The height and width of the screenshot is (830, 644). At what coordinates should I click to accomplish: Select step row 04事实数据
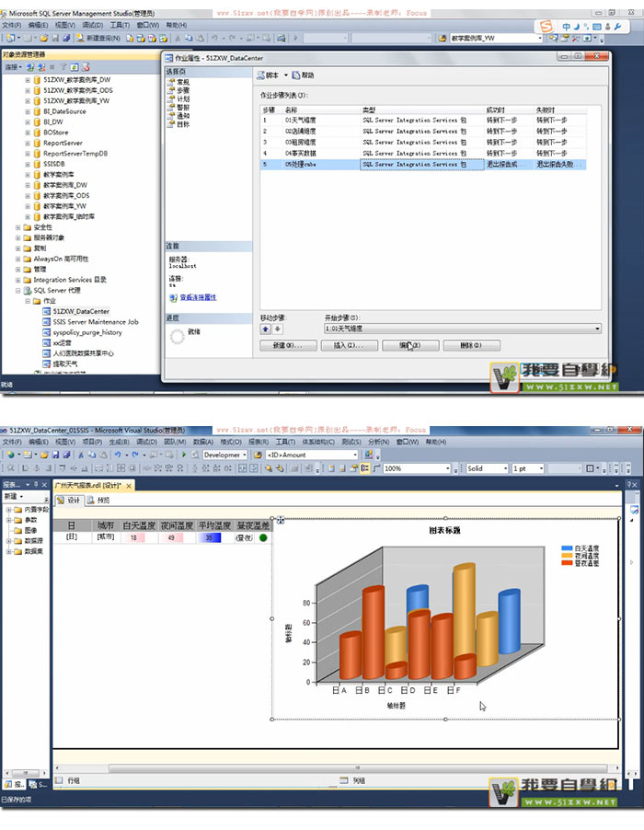click(x=423, y=154)
